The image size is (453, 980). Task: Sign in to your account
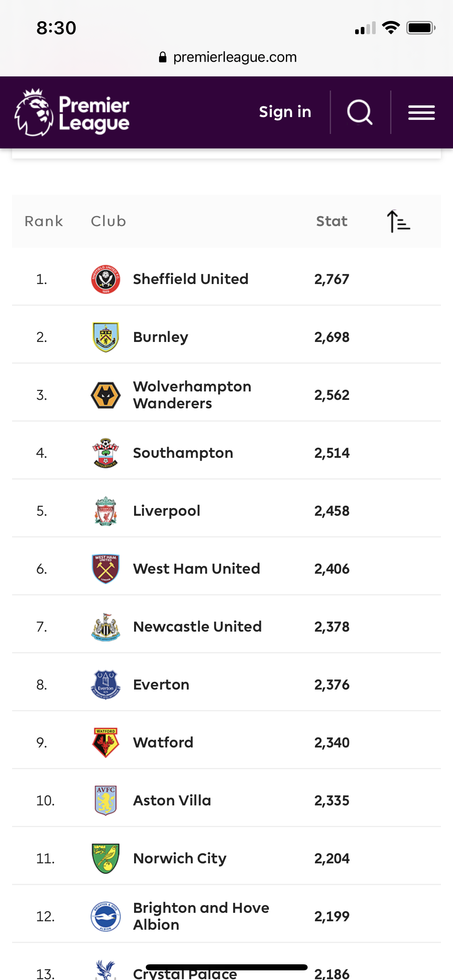pos(285,112)
